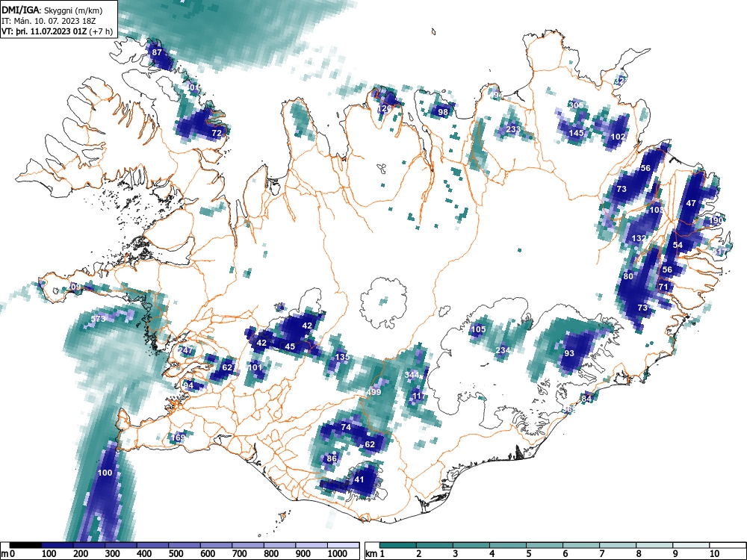Screen dimensions: 747x560
Task: Click visibility value 98 on north coast
Action: pyautogui.click(x=443, y=112)
